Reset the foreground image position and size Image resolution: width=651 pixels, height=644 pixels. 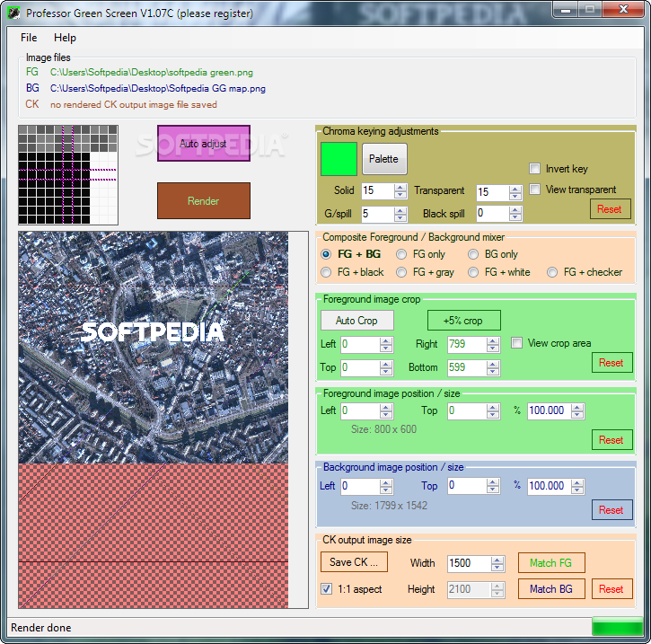pos(612,440)
